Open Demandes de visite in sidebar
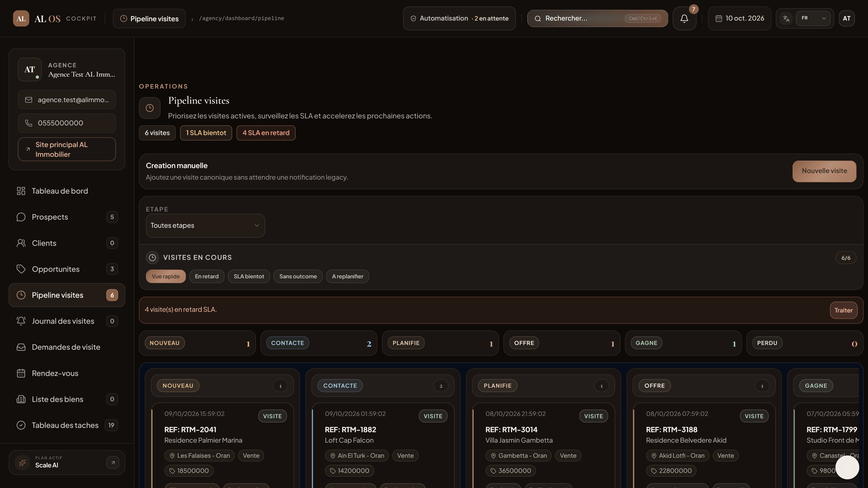 coord(67,347)
